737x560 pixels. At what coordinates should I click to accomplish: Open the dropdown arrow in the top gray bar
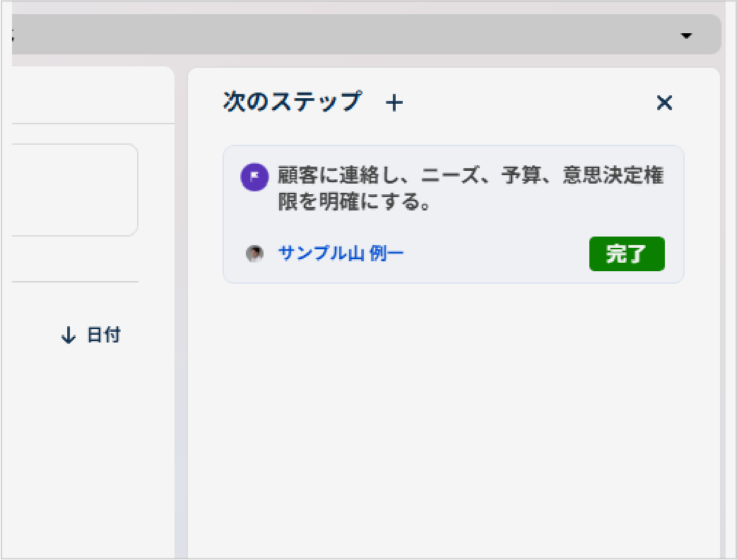click(686, 35)
